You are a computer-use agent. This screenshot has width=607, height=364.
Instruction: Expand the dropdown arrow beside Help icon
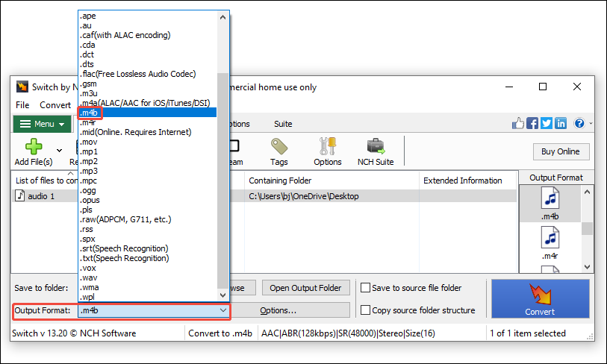pyautogui.click(x=591, y=123)
